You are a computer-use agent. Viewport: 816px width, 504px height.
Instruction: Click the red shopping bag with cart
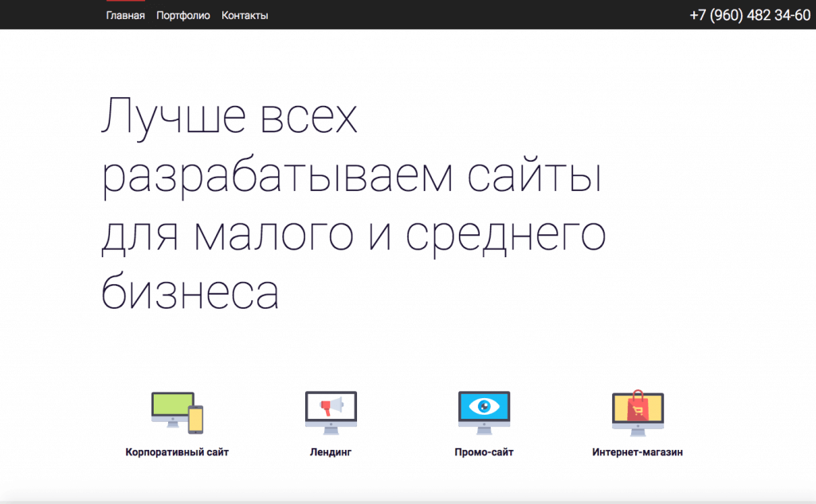point(637,407)
